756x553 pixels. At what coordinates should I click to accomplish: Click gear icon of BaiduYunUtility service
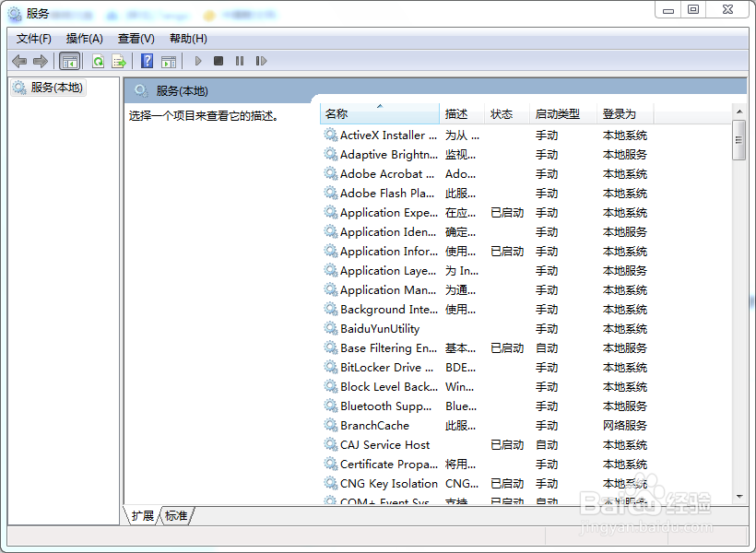click(330, 328)
